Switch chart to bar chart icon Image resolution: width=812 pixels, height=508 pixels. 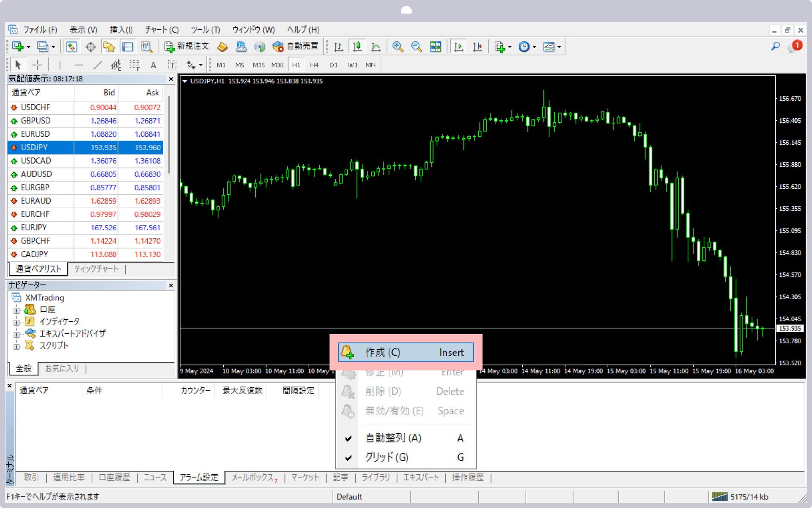[x=338, y=47]
